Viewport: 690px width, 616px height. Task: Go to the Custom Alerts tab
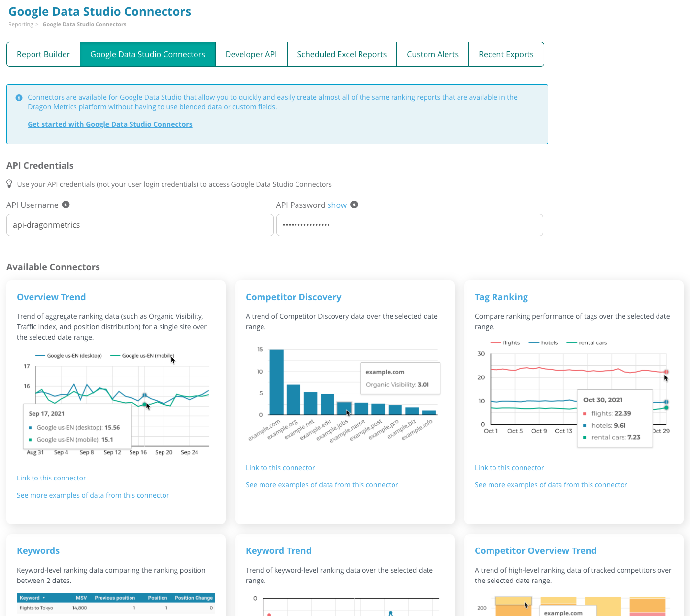[432, 54]
